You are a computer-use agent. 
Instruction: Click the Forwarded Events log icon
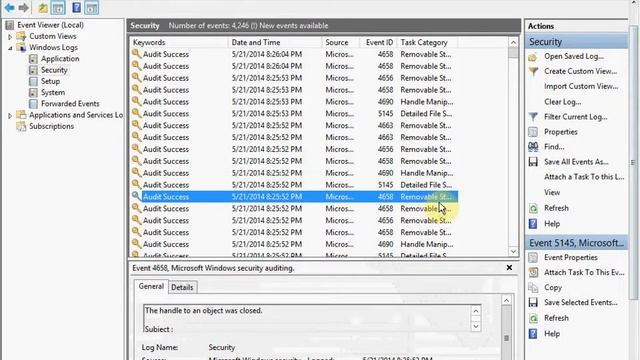click(33, 104)
